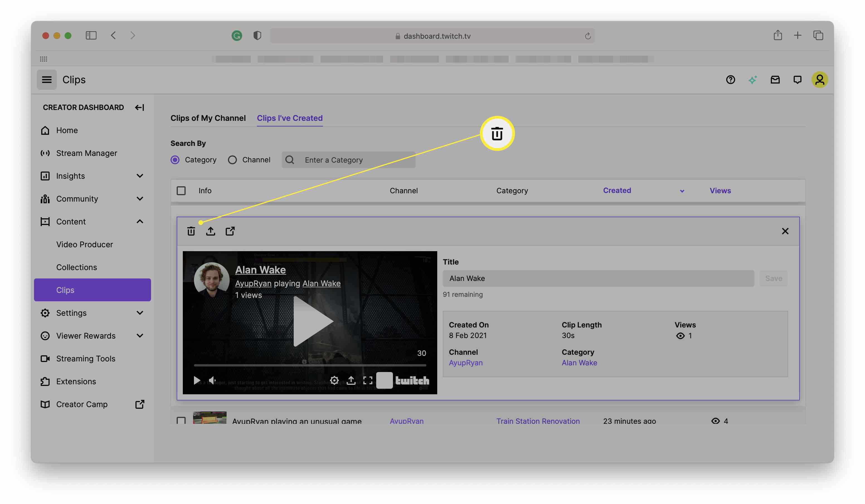Focus the Enter a Category search field
The image size is (865, 504).
point(348,160)
